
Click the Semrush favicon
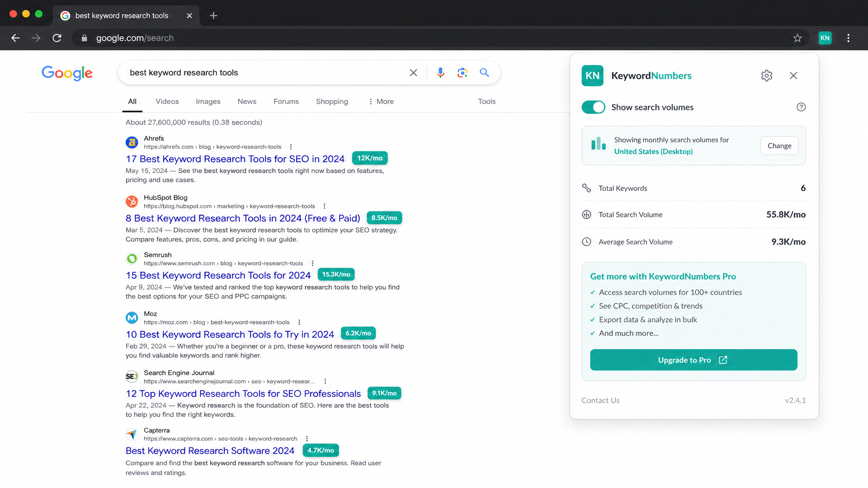click(132, 259)
